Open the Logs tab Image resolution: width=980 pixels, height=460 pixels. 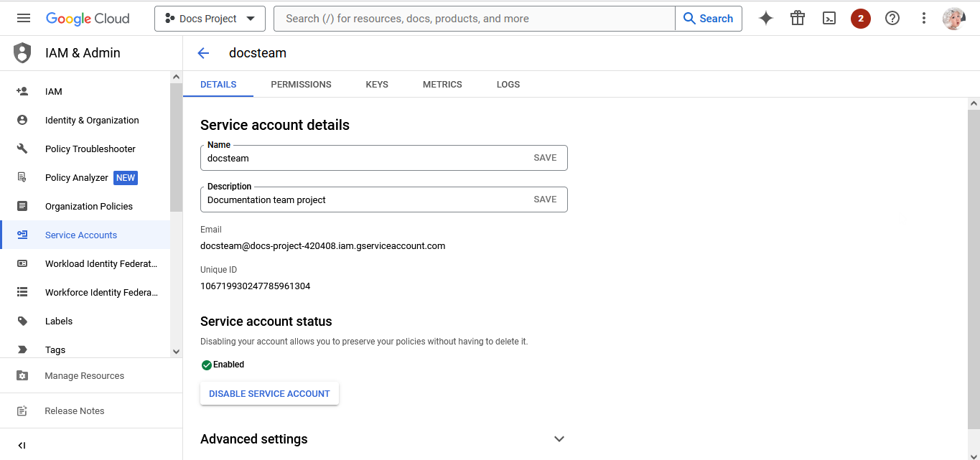click(x=508, y=84)
